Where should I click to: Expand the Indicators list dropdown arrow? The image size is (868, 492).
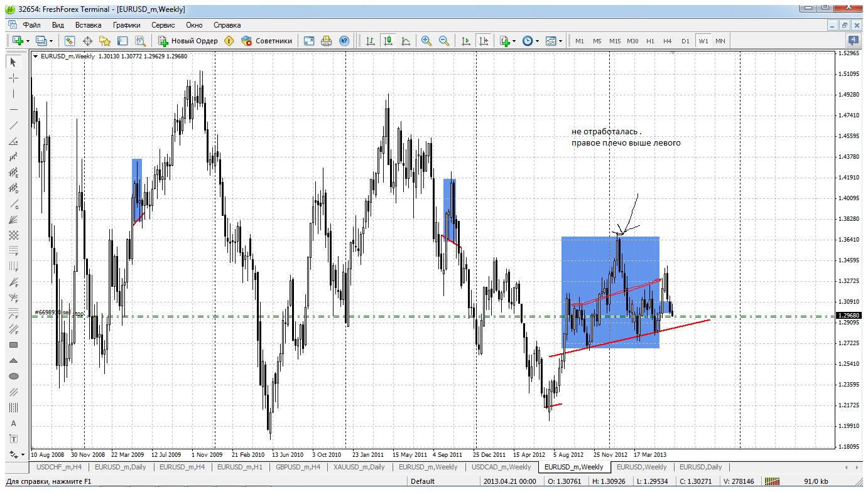[x=514, y=41]
